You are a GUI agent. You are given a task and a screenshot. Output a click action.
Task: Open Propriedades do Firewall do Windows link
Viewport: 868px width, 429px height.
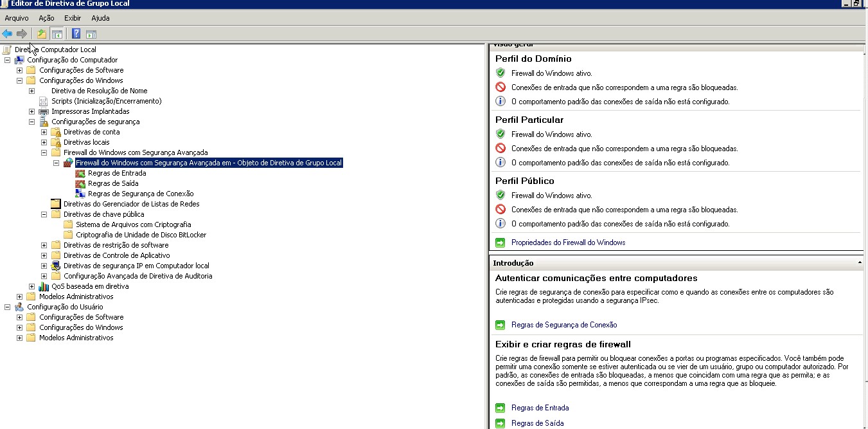point(568,242)
